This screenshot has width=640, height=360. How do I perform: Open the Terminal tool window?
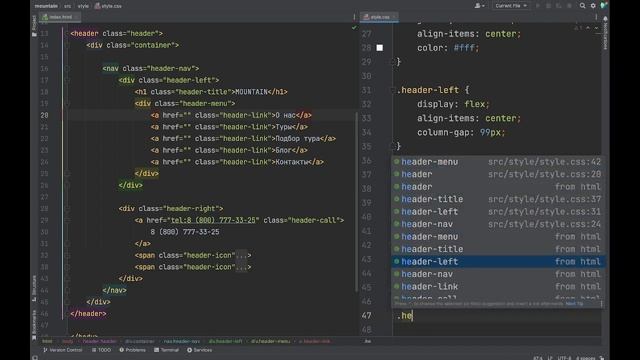pyautogui.click(x=167, y=350)
